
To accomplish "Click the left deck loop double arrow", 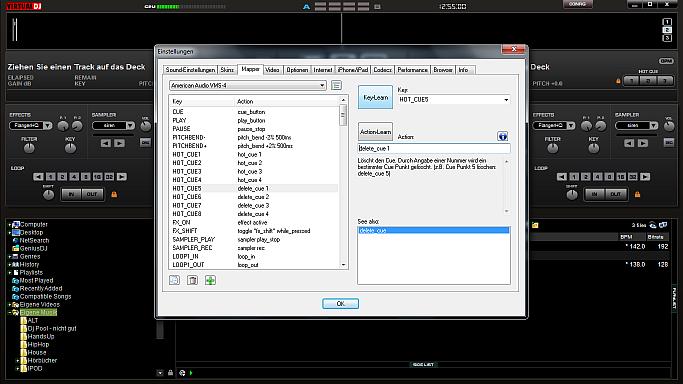I will [122, 176].
